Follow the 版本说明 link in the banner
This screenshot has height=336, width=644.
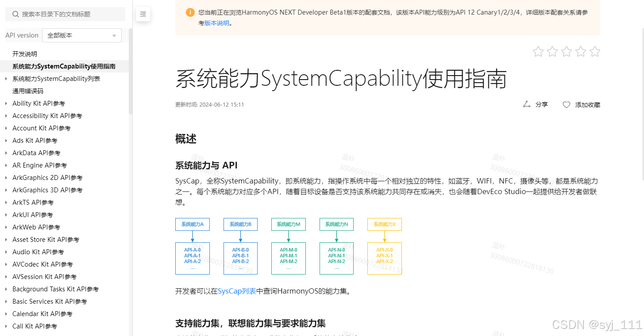click(217, 23)
